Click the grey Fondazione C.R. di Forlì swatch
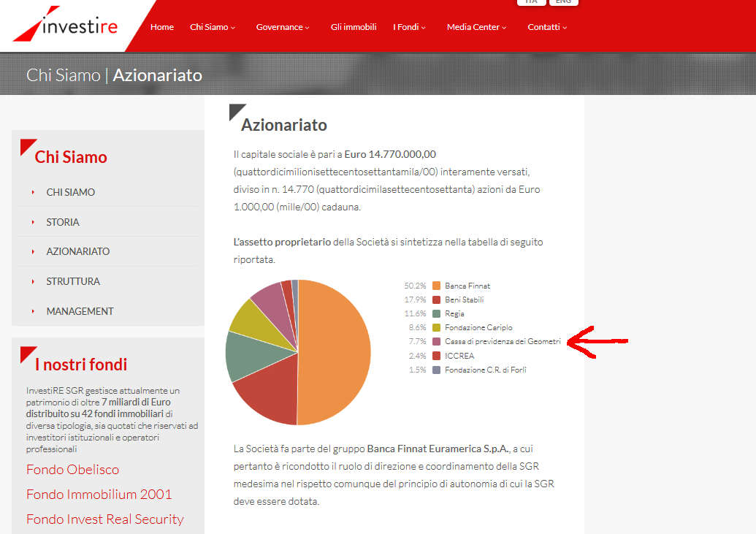 click(436, 370)
